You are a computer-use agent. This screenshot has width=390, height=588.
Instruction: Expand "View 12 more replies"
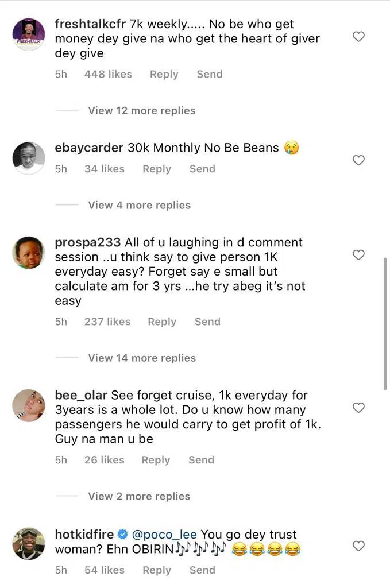[x=141, y=110]
